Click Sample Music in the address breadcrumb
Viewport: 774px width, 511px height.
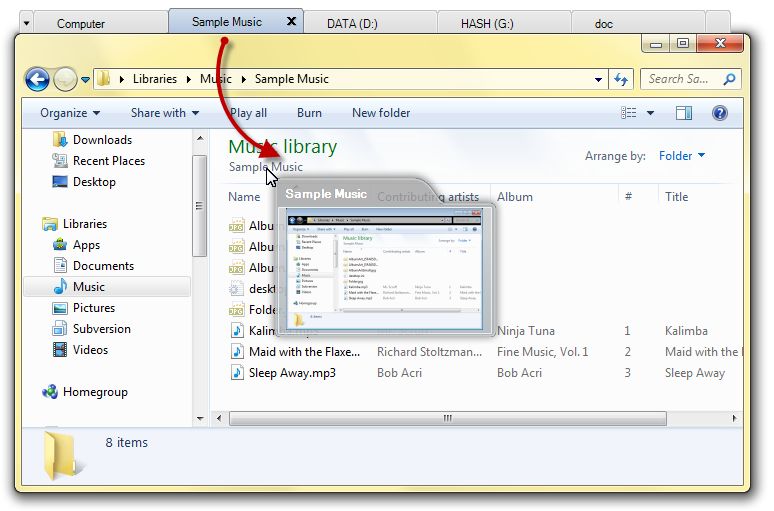(x=291, y=79)
